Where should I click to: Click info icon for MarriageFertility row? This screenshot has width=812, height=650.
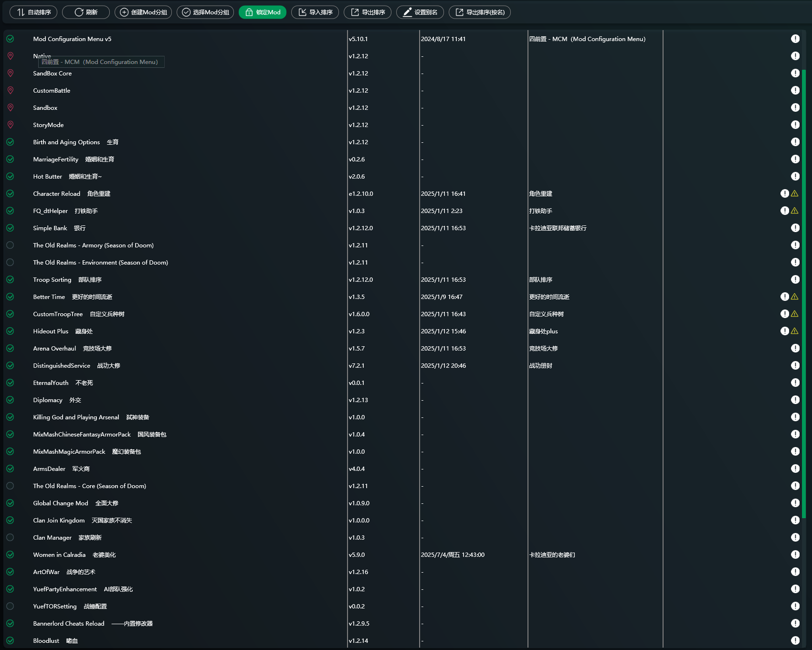[795, 159]
